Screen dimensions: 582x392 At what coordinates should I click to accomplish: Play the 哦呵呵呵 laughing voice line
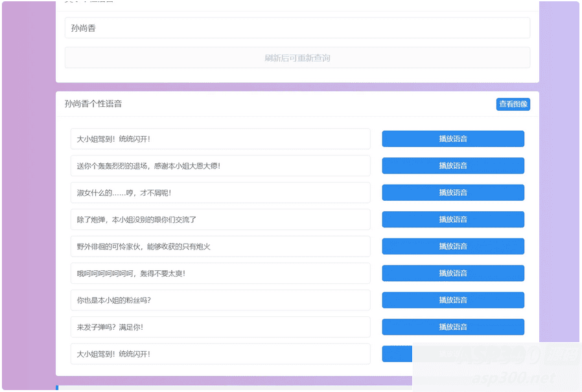click(452, 273)
